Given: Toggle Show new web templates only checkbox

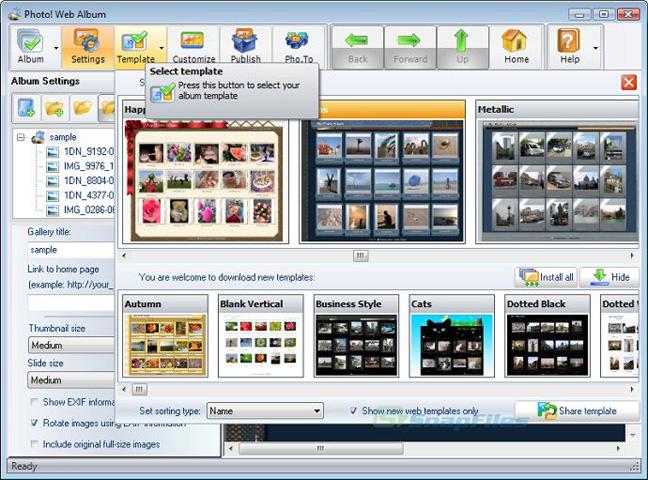Looking at the screenshot, I should [x=353, y=411].
